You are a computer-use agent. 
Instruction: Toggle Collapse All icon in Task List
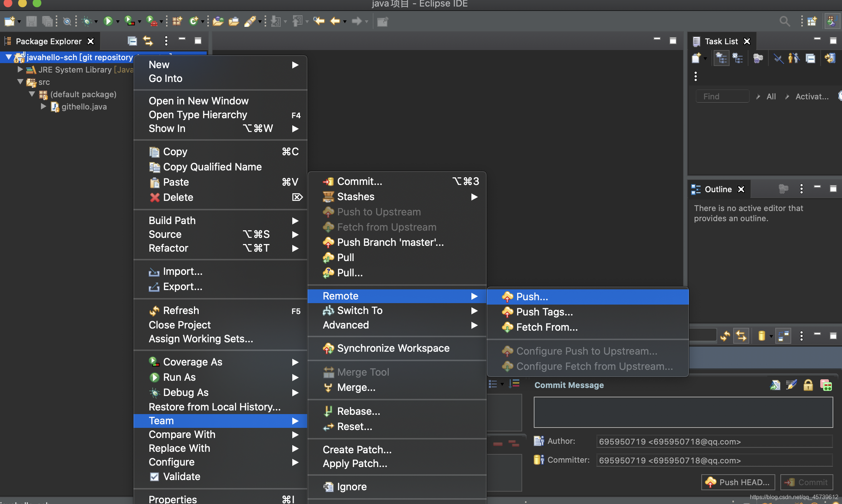811,58
